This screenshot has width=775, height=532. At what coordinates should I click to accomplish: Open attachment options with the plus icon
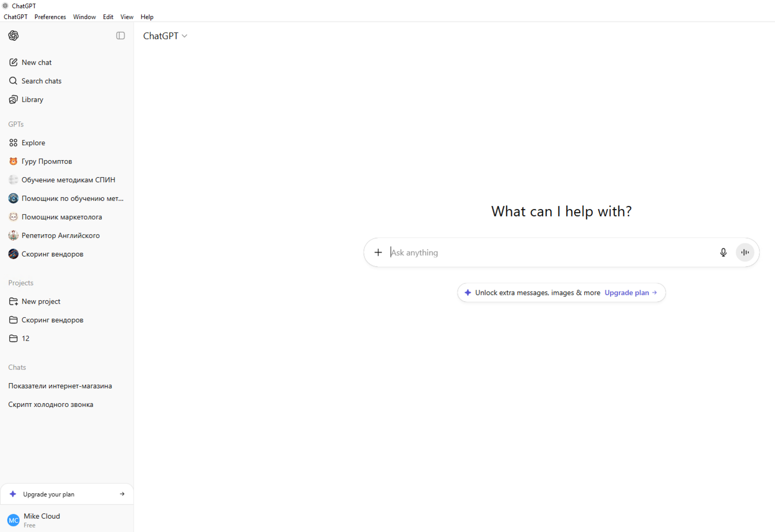coord(378,253)
